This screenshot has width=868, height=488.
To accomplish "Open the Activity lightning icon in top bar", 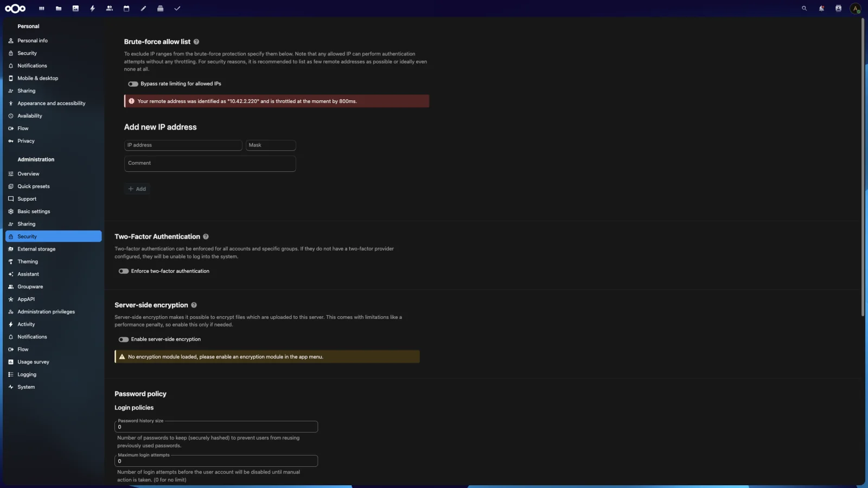I will click(x=92, y=8).
